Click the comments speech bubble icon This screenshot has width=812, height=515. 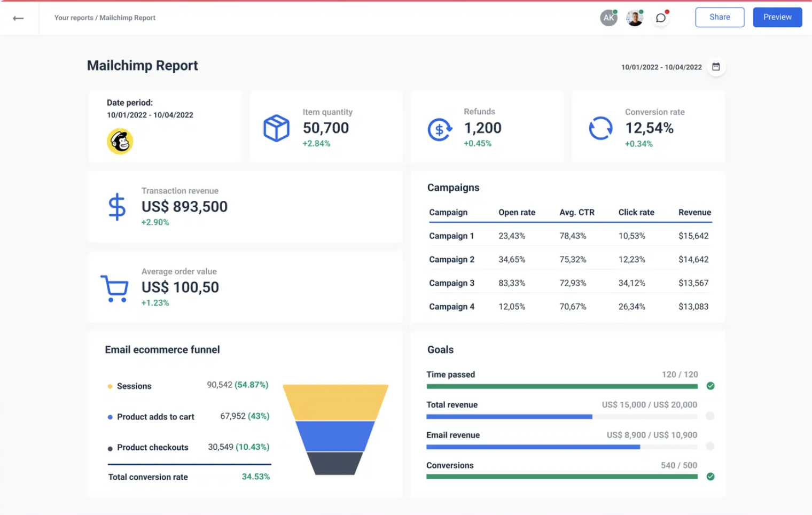pos(661,18)
